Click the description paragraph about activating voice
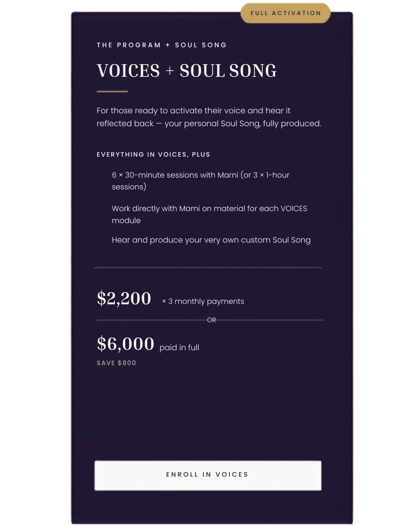Screen dimensions: 420x525 (x=209, y=117)
